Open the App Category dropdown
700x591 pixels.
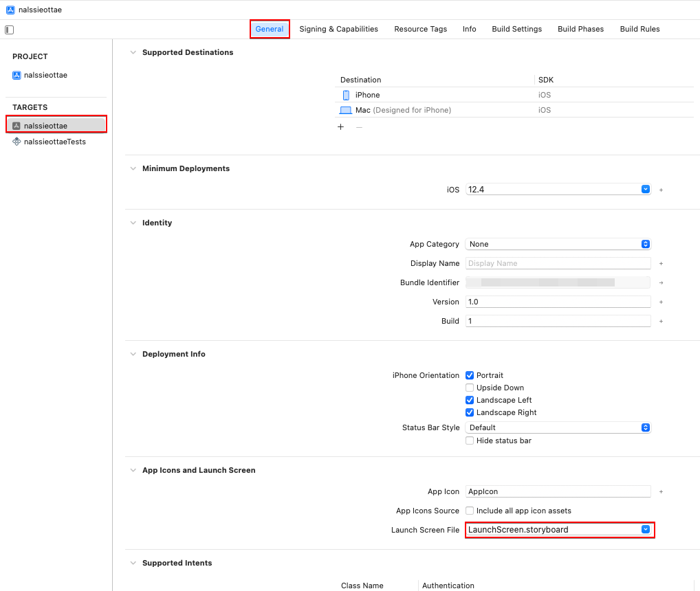click(558, 244)
